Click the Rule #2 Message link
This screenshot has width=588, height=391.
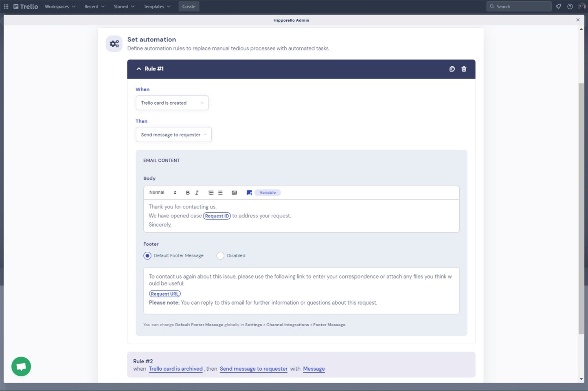[314, 369]
